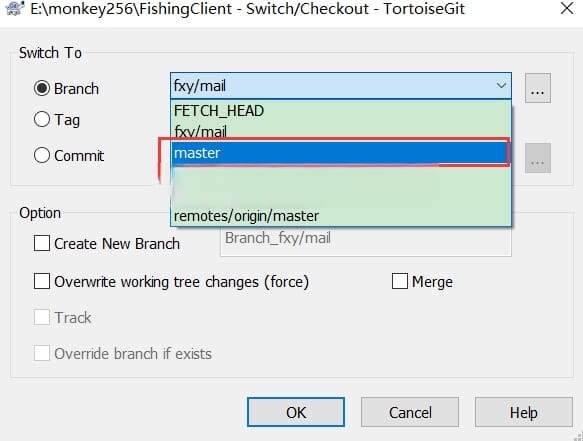Choose fxy/mail in the dropdown list

(341, 131)
